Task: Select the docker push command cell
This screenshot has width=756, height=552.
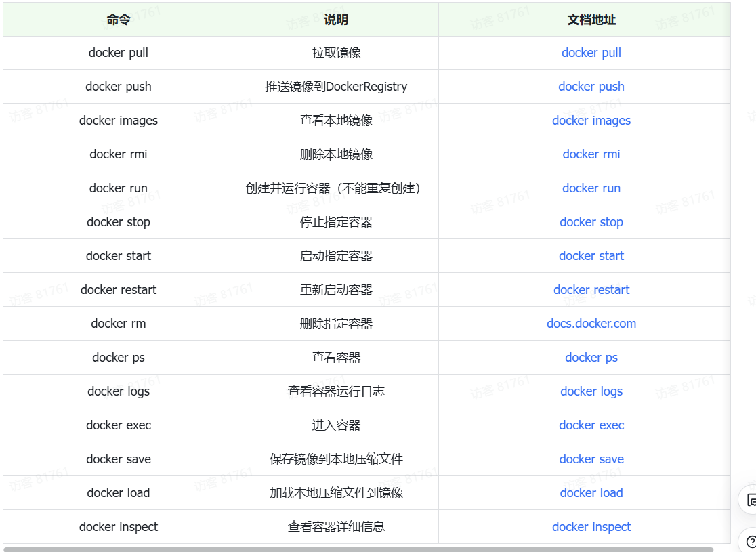Action: (x=119, y=86)
